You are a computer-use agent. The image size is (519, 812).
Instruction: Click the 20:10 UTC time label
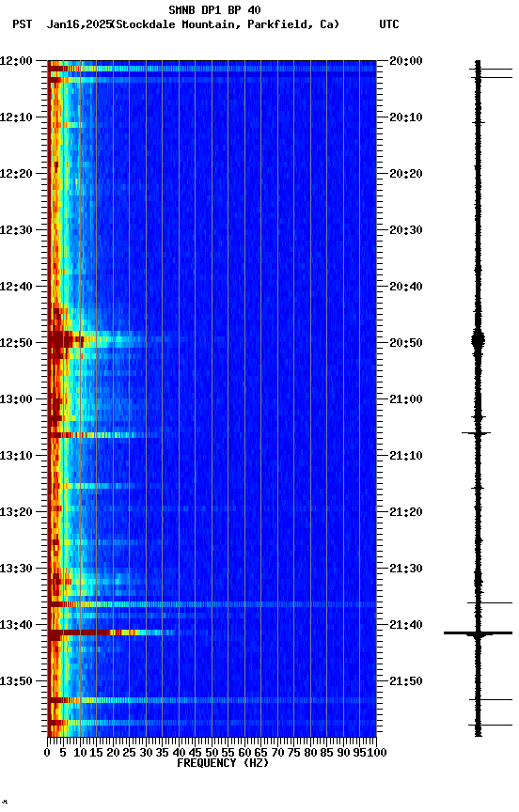tap(406, 117)
